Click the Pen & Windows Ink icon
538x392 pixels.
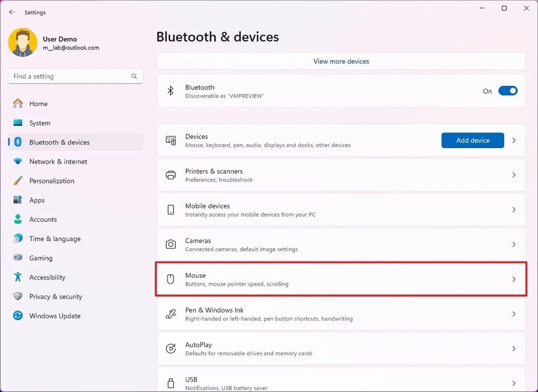(170, 314)
